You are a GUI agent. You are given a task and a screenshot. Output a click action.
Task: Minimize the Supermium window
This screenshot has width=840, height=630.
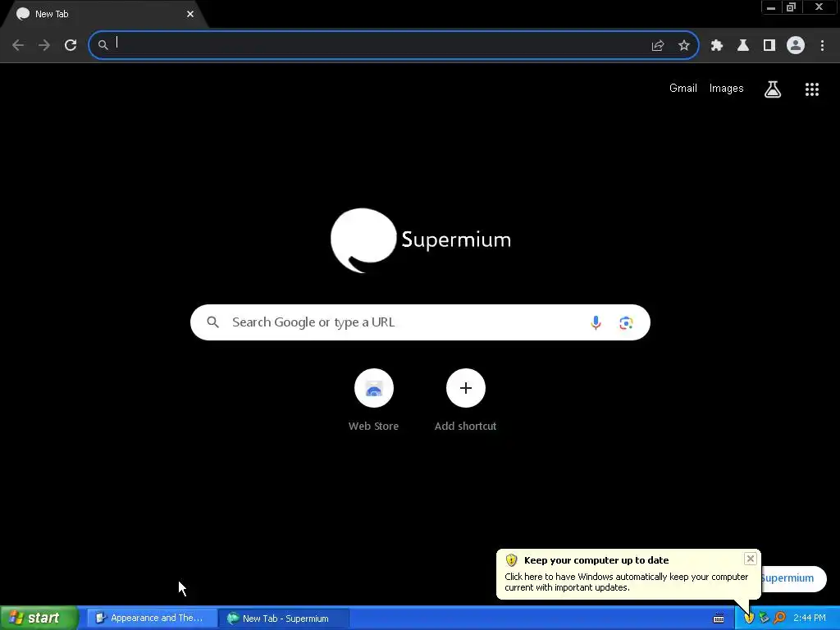(x=771, y=7)
